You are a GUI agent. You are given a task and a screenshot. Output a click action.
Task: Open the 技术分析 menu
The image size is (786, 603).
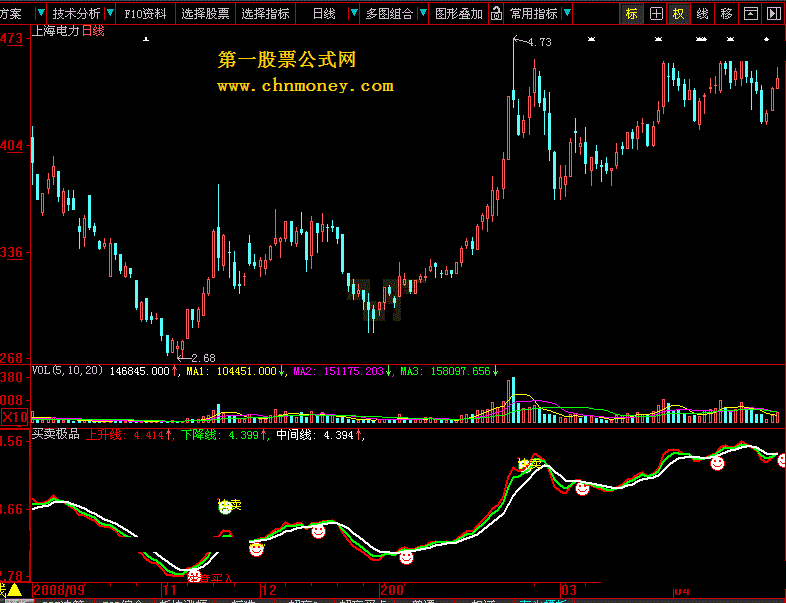pos(76,14)
